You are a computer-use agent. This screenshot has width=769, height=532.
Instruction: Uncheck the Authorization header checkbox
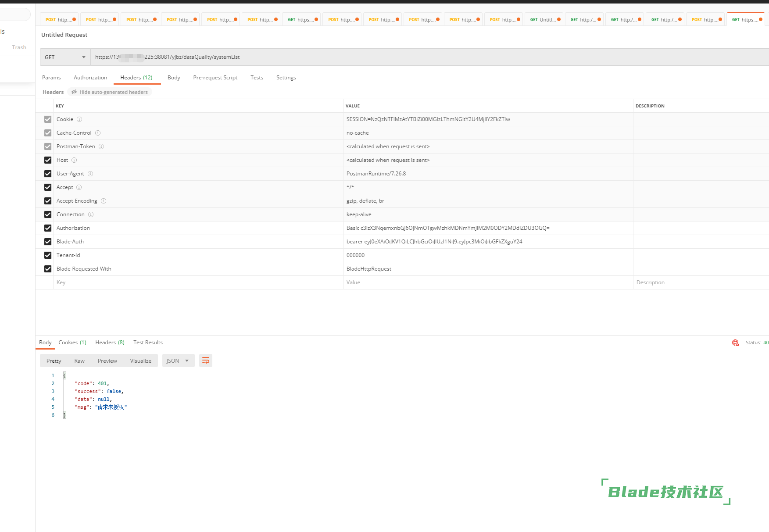[48, 228]
